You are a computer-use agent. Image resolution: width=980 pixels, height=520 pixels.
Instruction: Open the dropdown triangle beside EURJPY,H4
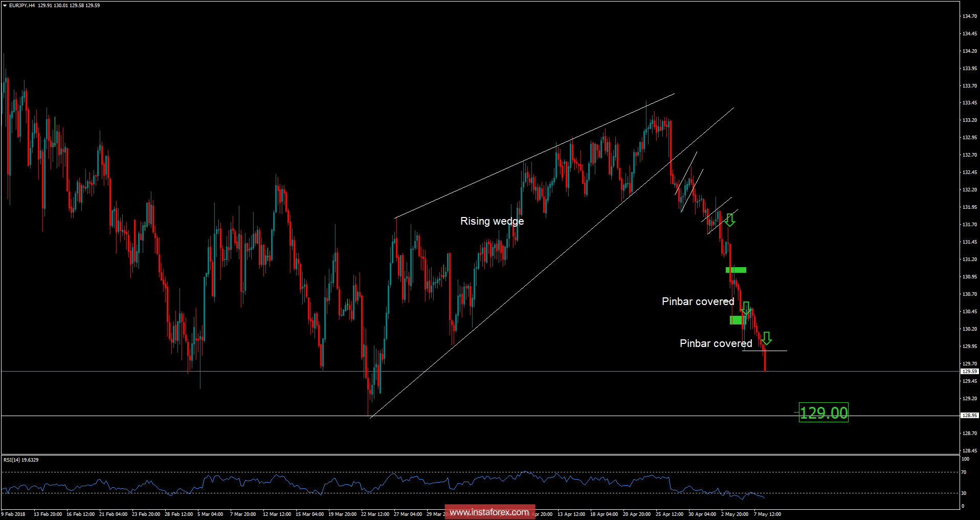point(5,6)
